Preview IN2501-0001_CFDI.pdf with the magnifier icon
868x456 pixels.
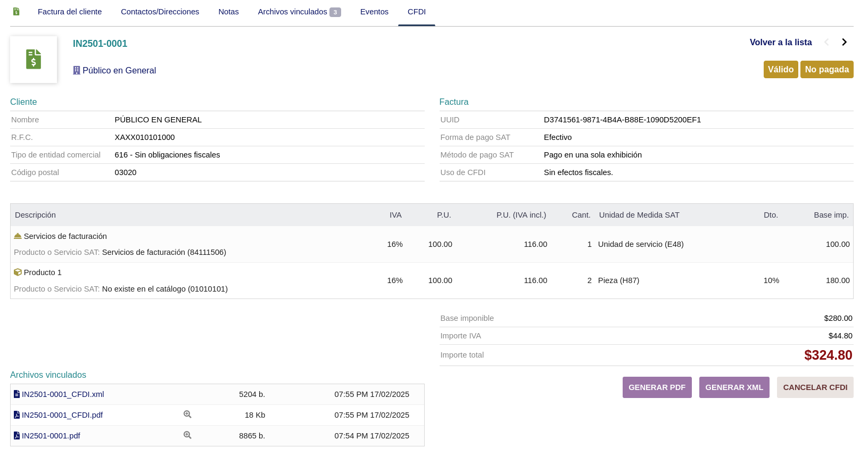pos(187,414)
